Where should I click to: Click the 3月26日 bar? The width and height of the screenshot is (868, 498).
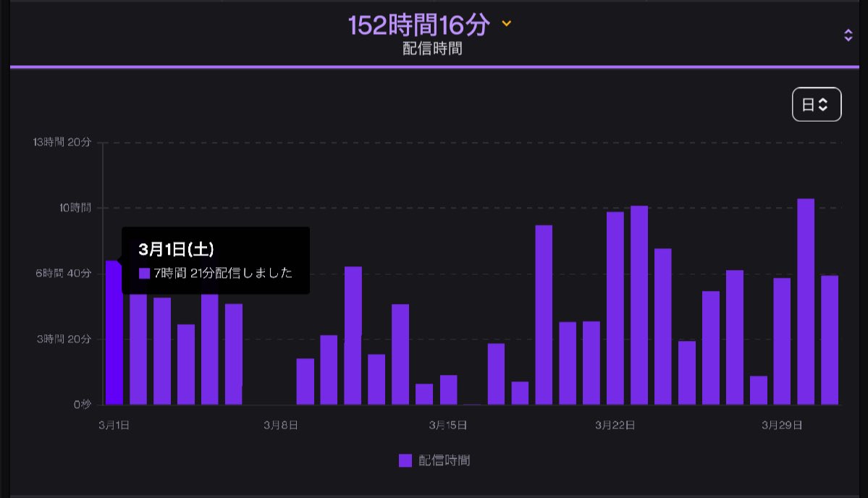click(711, 347)
